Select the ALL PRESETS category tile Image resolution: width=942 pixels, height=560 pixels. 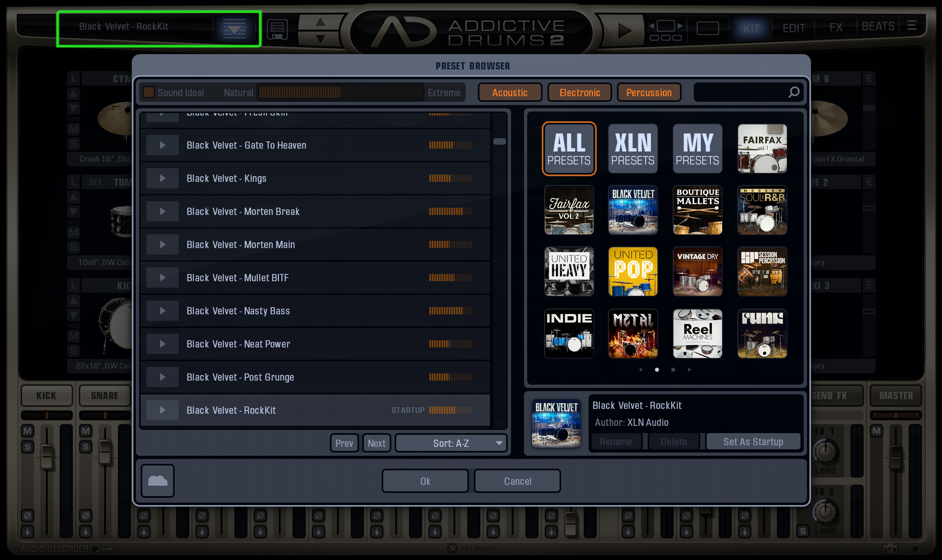click(569, 149)
